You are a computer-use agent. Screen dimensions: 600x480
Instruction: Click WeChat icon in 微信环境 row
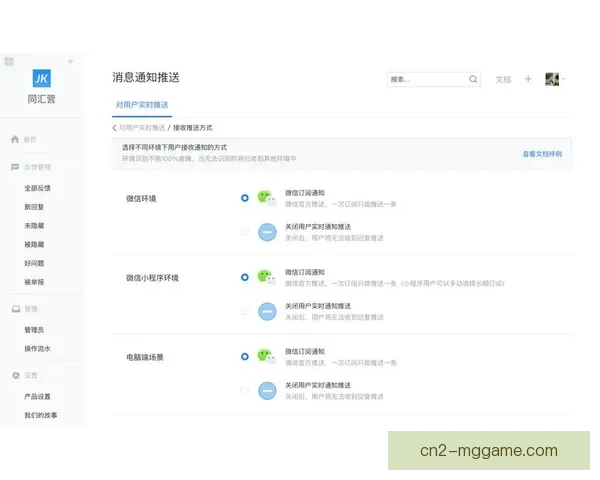(267, 198)
